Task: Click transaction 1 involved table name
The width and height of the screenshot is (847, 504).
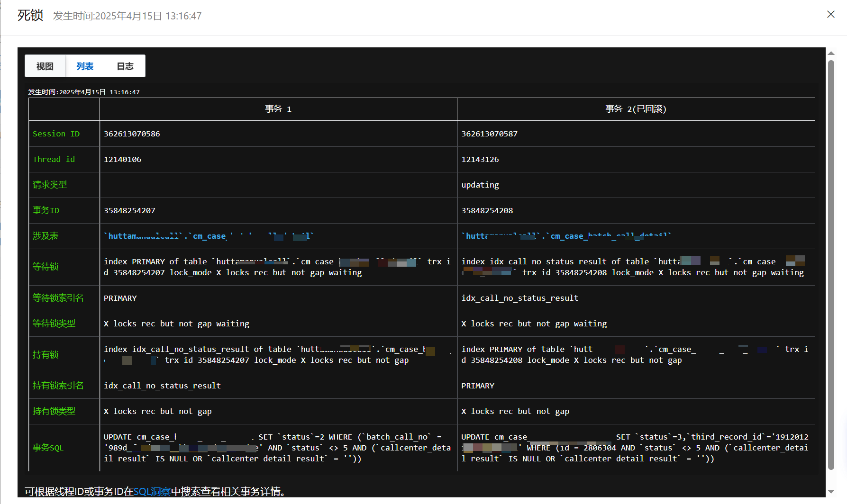Action: [209, 236]
